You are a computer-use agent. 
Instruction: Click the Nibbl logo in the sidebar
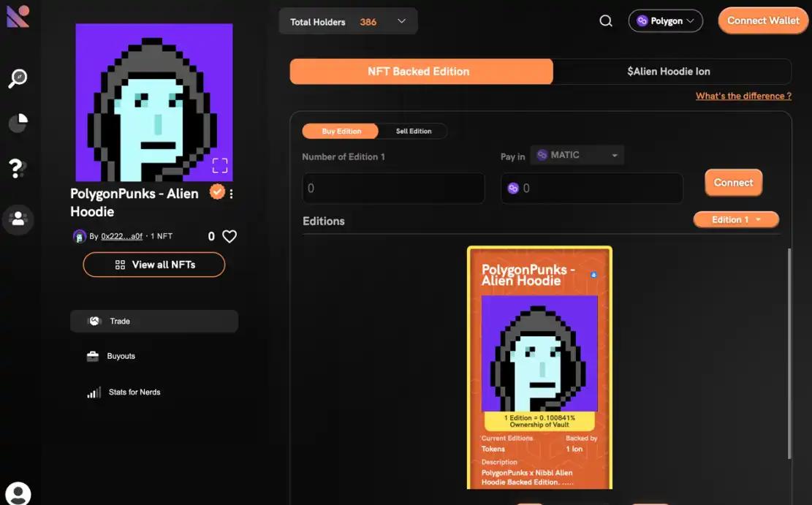(x=18, y=16)
